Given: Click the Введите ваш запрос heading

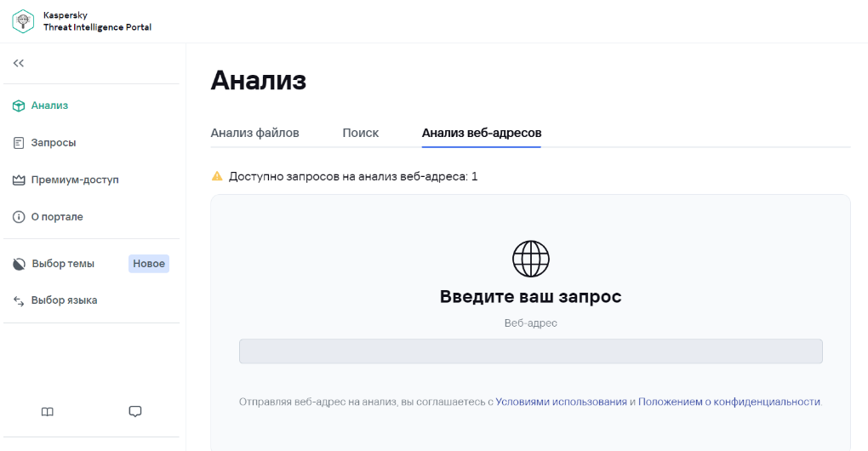Looking at the screenshot, I should [531, 297].
